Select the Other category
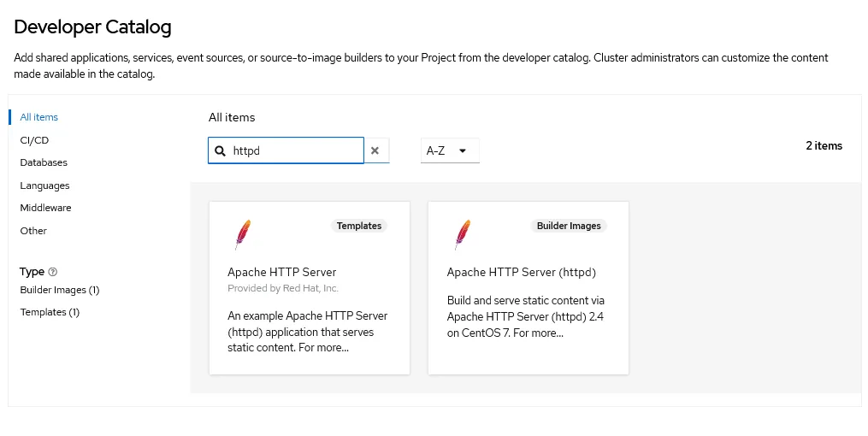Screen dimensions: 868x436 pos(33,231)
